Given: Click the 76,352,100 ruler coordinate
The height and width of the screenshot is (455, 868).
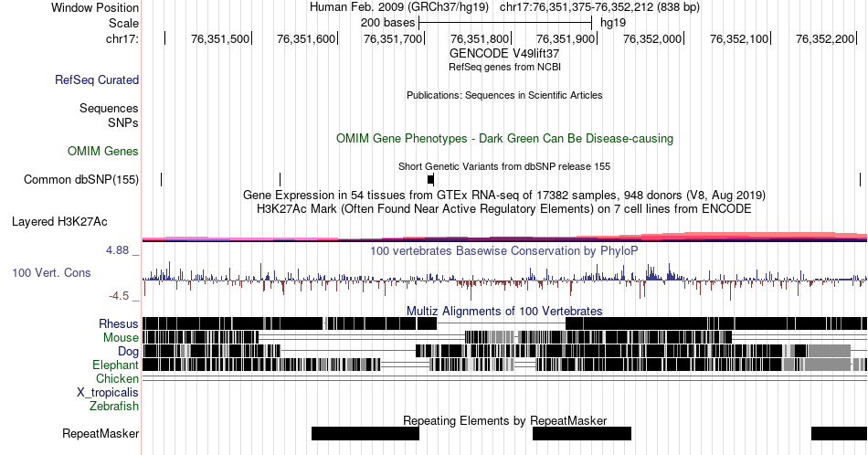Looking at the screenshot, I should [x=739, y=38].
